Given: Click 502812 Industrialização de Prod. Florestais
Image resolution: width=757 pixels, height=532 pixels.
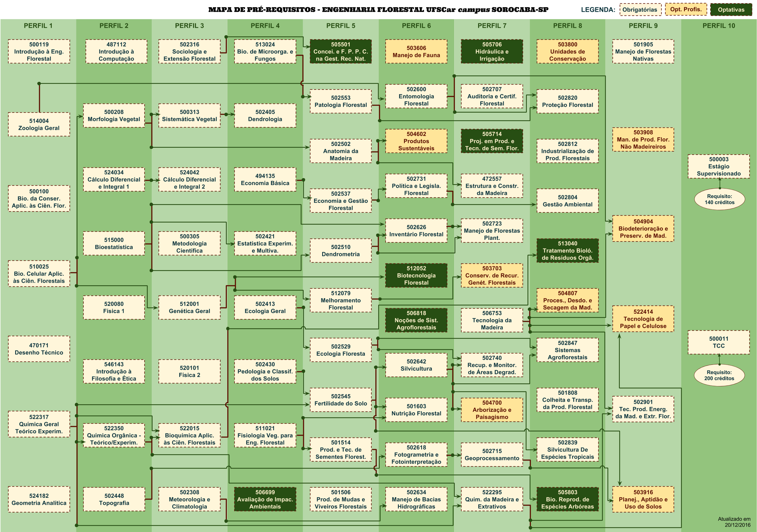Looking at the screenshot, I should click(x=567, y=151).
